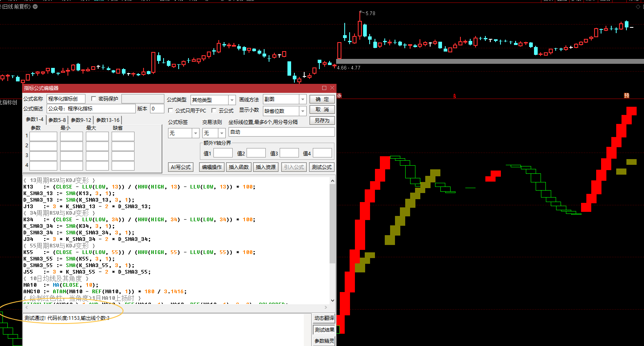Open the 显示小数 dropdown list
The height and width of the screenshot is (346, 644).
click(x=303, y=111)
